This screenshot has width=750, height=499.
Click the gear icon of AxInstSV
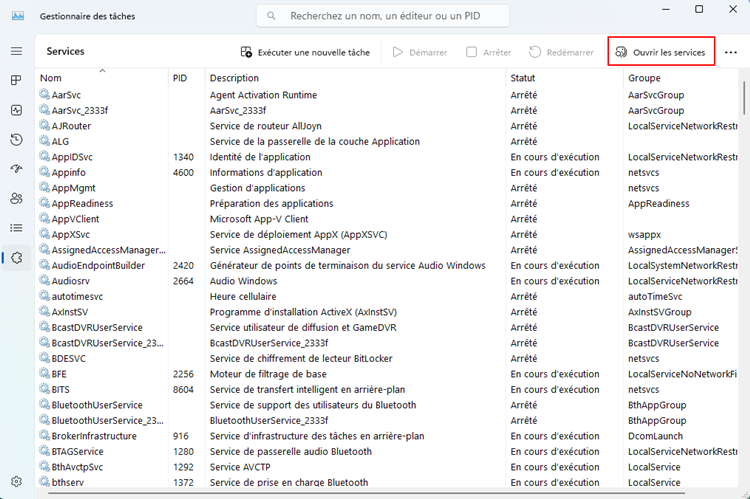tap(44, 311)
